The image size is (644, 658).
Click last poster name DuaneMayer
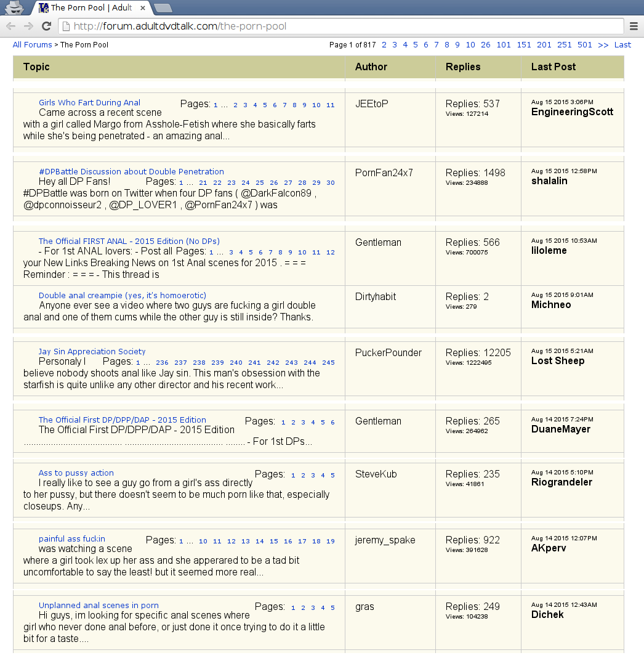(x=560, y=429)
